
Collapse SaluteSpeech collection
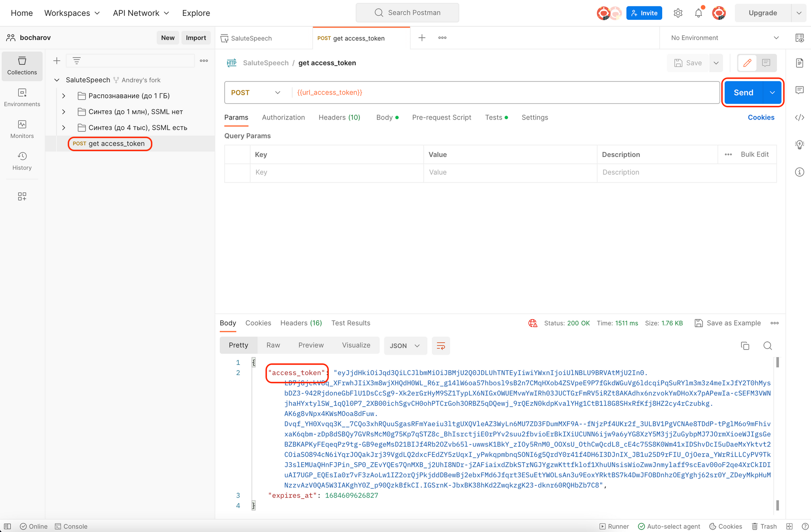coord(57,80)
